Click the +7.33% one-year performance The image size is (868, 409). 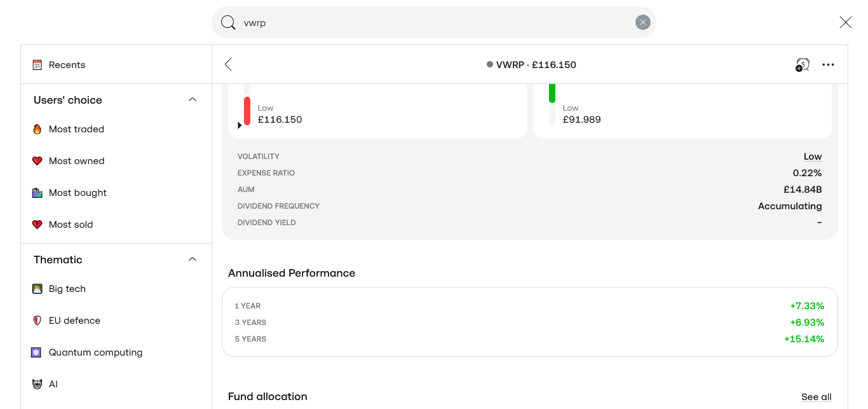[807, 306]
